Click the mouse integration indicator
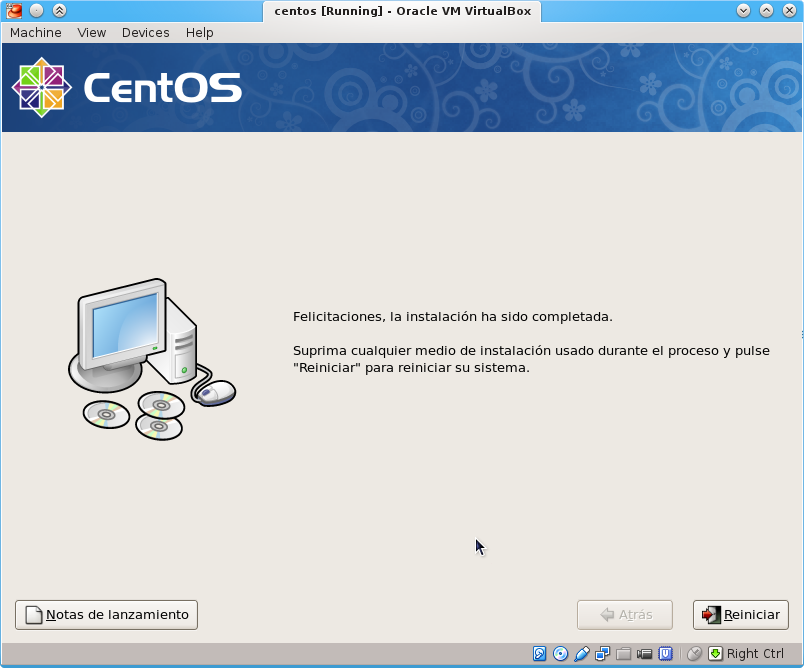This screenshot has height=668, width=804. (x=694, y=654)
